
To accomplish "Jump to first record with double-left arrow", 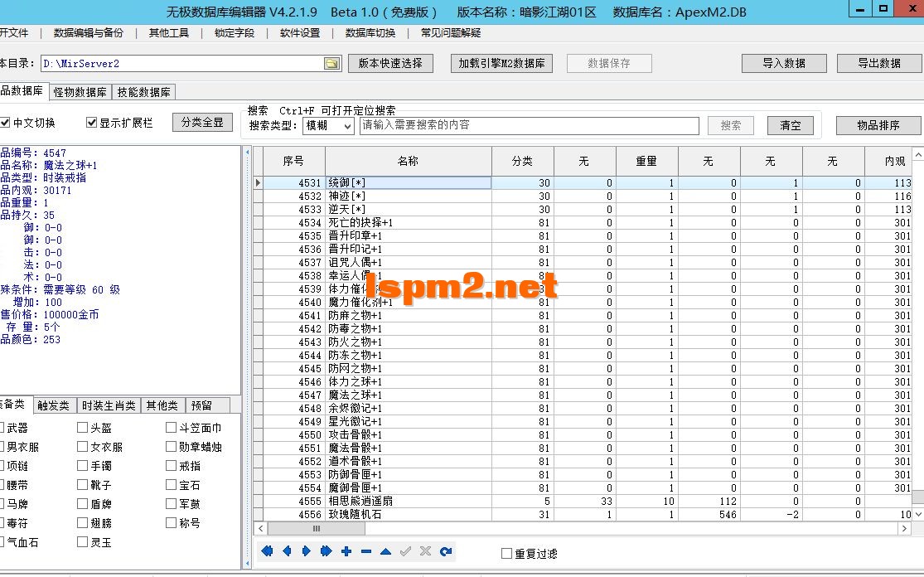I will [266, 550].
